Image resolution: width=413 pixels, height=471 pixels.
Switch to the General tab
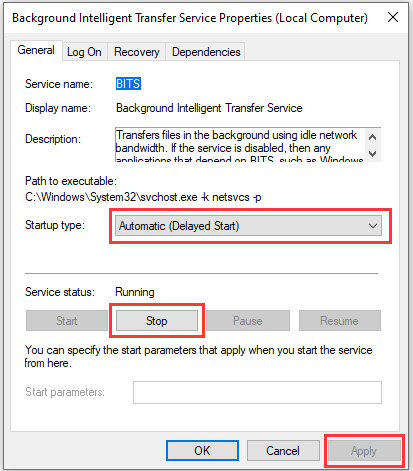[36, 50]
